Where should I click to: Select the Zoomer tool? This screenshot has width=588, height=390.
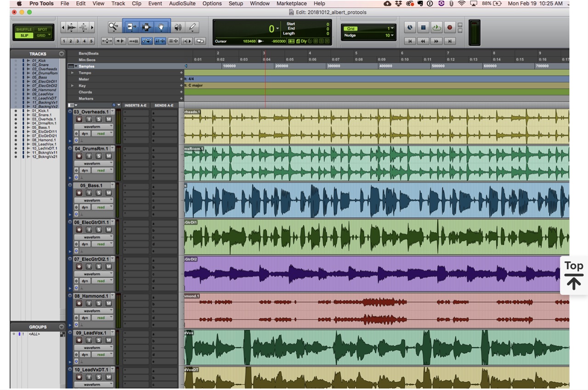tap(113, 27)
